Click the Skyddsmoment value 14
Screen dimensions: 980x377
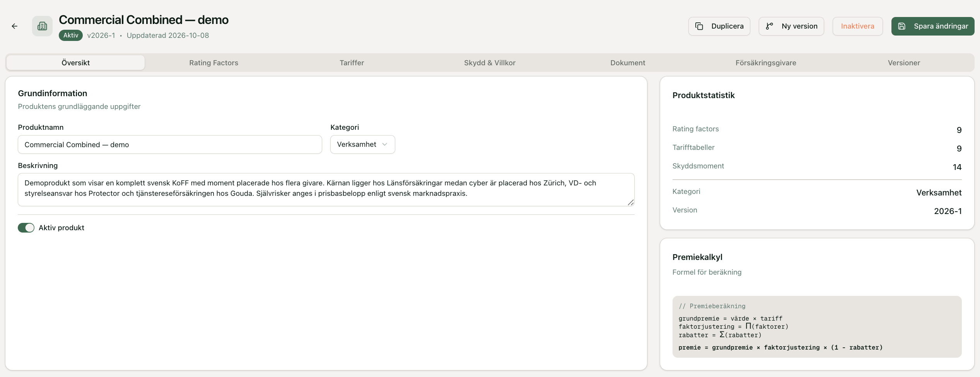pos(957,167)
